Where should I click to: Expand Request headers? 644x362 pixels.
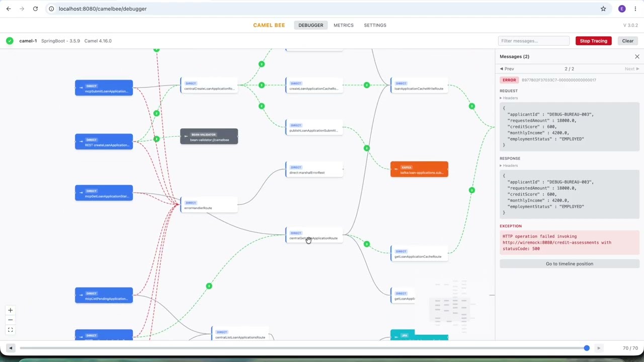pyautogui.click(x=509, y=98)
